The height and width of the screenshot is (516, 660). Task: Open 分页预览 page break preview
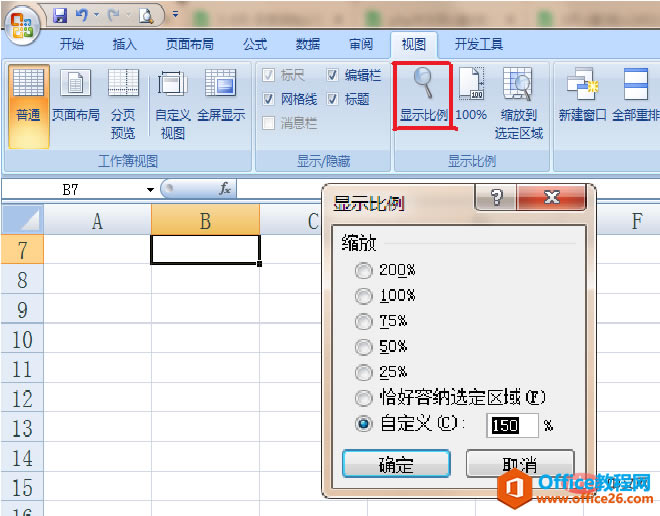pyautogui.click(x=123, y=104)
